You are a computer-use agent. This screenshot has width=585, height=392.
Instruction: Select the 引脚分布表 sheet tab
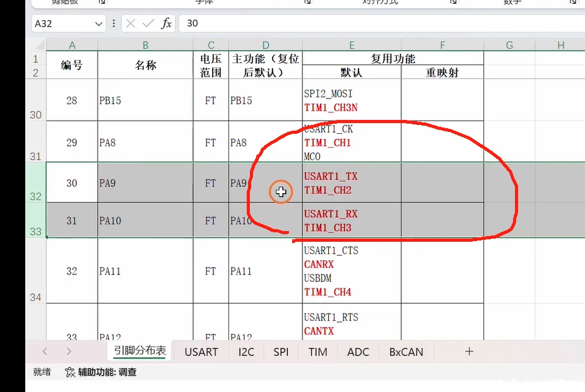pyautogui.click(x=139, y=350)
